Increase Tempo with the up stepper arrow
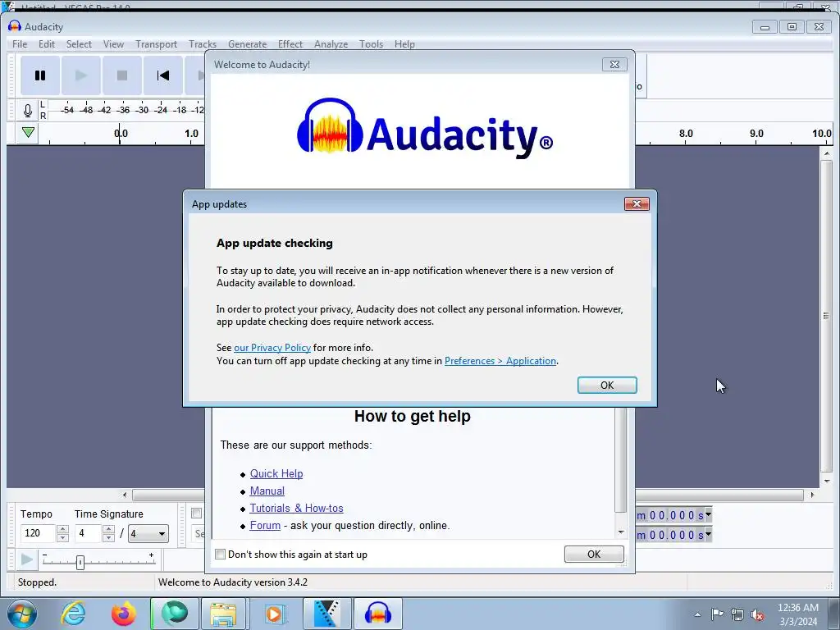This screenshot has width=840, height=630. pyautogui.click(x=62, y=529)
